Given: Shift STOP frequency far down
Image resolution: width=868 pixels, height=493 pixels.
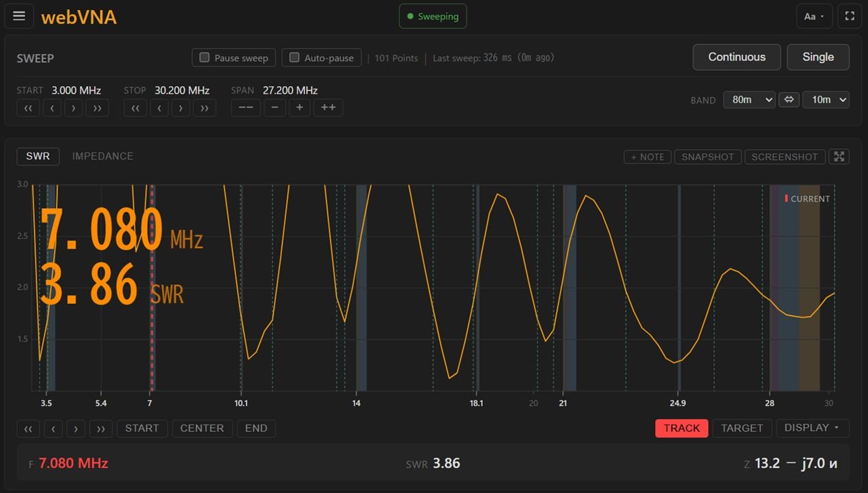Looking at the screenshot, I should click(x=135, y=108).
